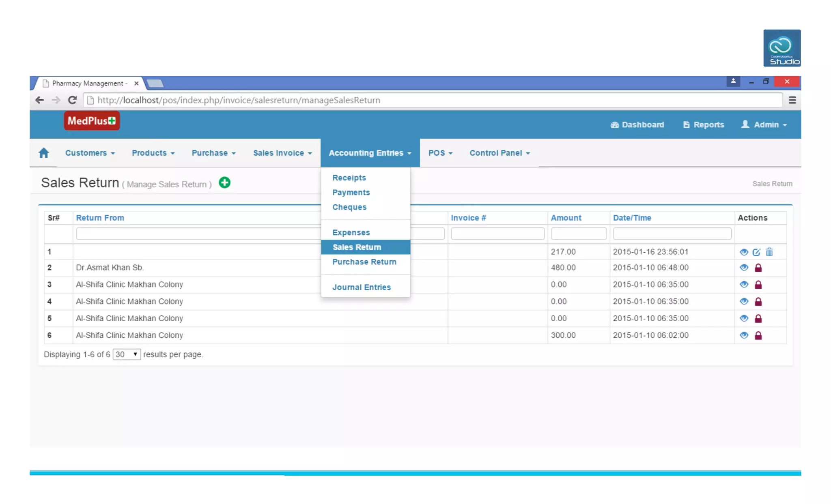Click the Date/Time filter input field
831x504 pixels.
point(672,234)
